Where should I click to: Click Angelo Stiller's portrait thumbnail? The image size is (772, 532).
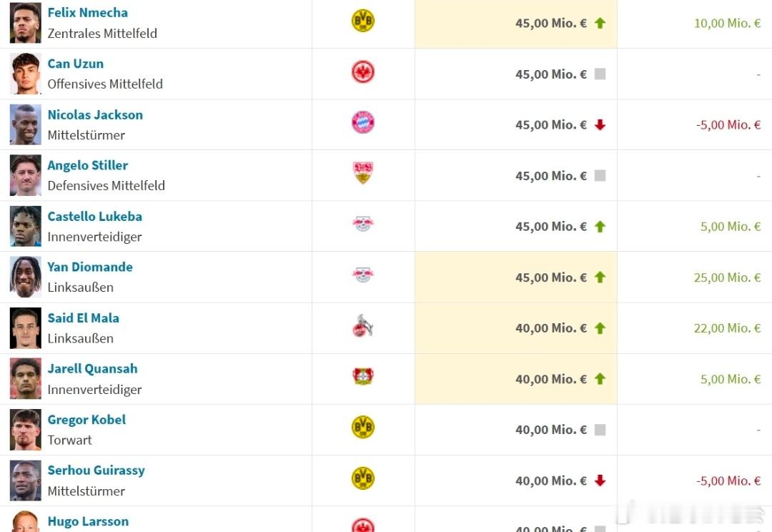click(x=26, y=175)
